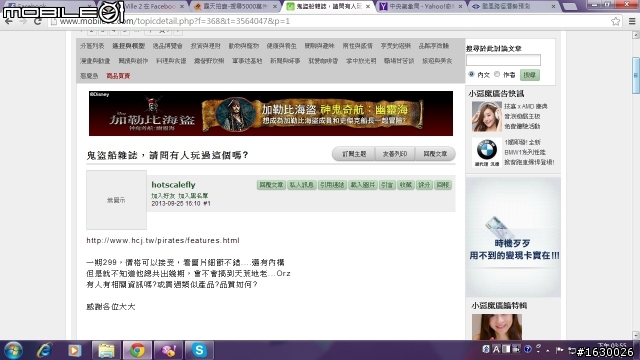The height and width of the screenshot is (360, 640).
Task: Click the AMD ad girl thumbnail
Action: pos(487,117)
